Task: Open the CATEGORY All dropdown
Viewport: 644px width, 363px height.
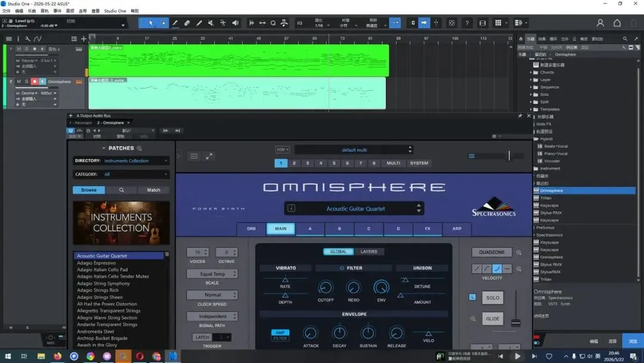Action: 121,174
